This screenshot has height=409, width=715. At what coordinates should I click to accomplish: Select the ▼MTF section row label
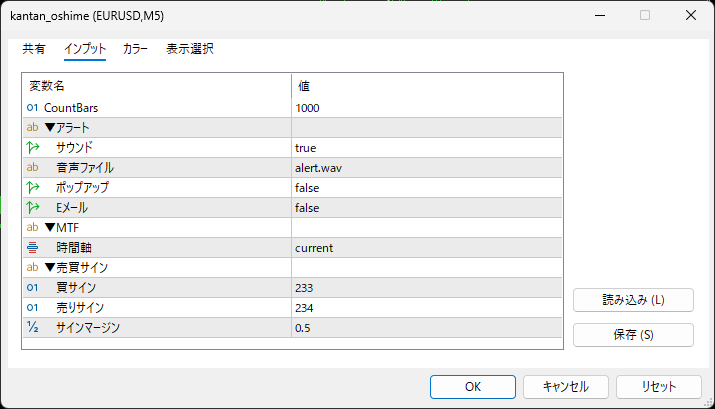click(x=62, y=228)
